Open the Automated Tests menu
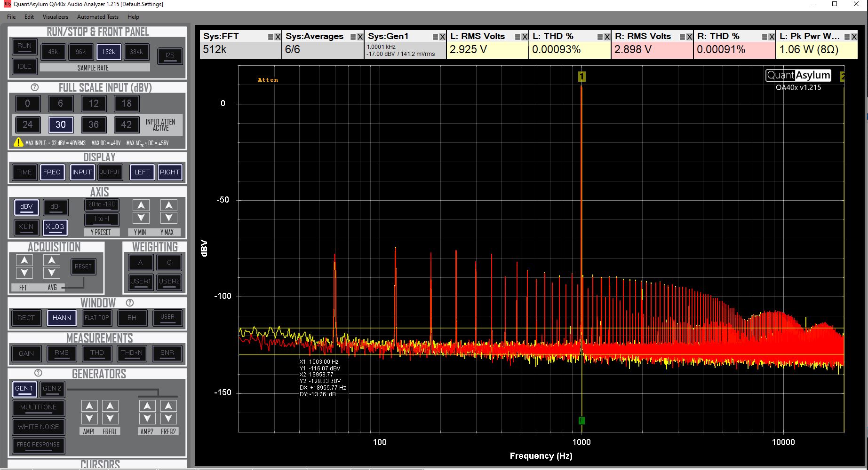This screenshot has height=470, width=868. point(98,17)
